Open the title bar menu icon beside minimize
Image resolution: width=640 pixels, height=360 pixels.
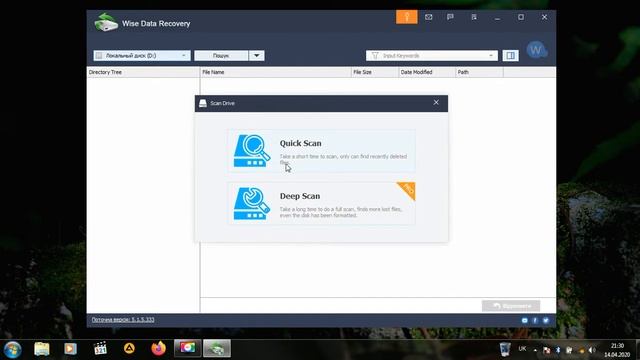[474, 17]
